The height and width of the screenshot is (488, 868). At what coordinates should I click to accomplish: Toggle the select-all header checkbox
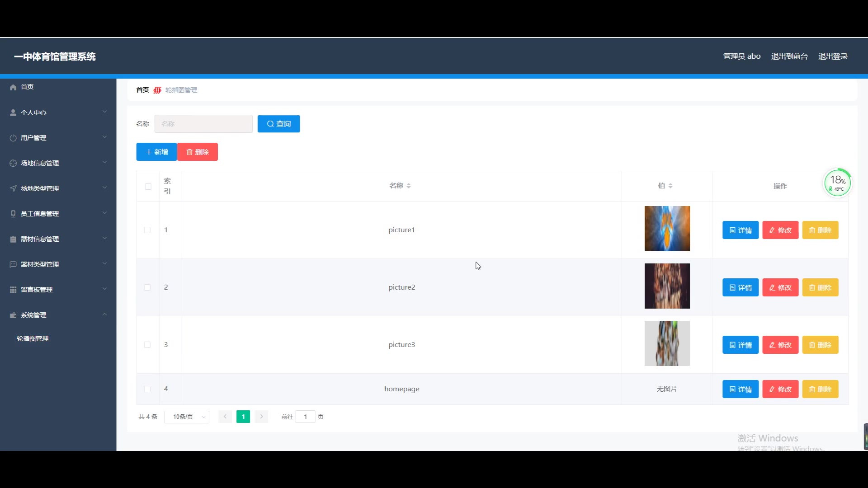[x=148, y=186]
